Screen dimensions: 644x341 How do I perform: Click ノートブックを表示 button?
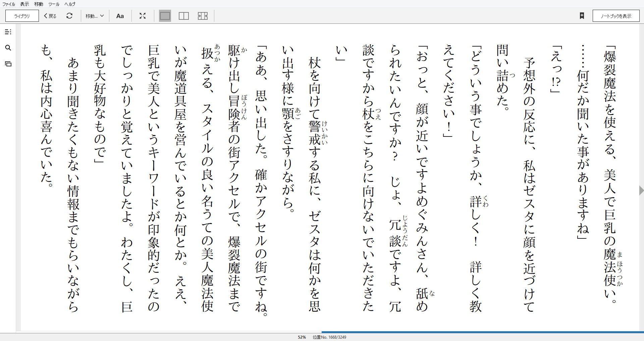(616, 16)
